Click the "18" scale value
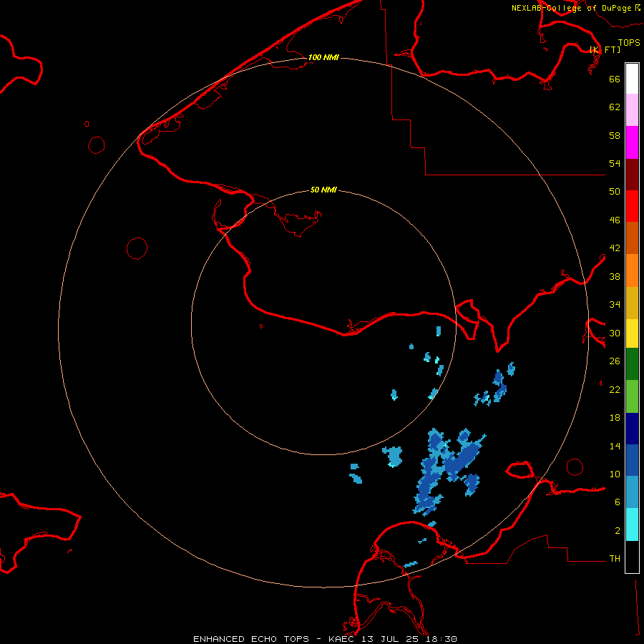This screenshot has width=644, height=644. click(x=615, y=418)
